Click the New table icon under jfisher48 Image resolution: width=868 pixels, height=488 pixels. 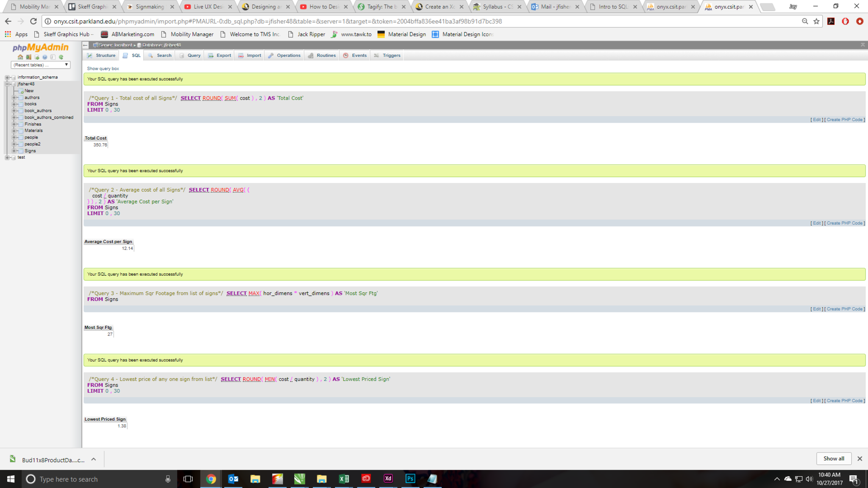21,91
